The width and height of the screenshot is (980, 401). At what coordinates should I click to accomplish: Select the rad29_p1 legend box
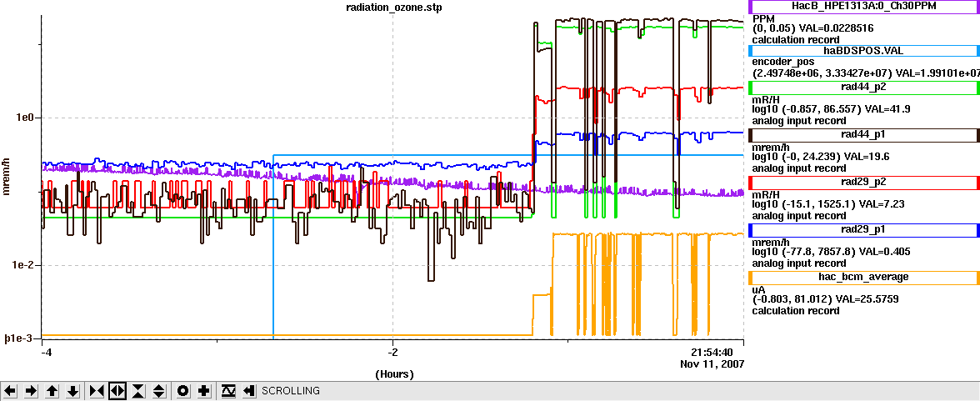(863, 230)
